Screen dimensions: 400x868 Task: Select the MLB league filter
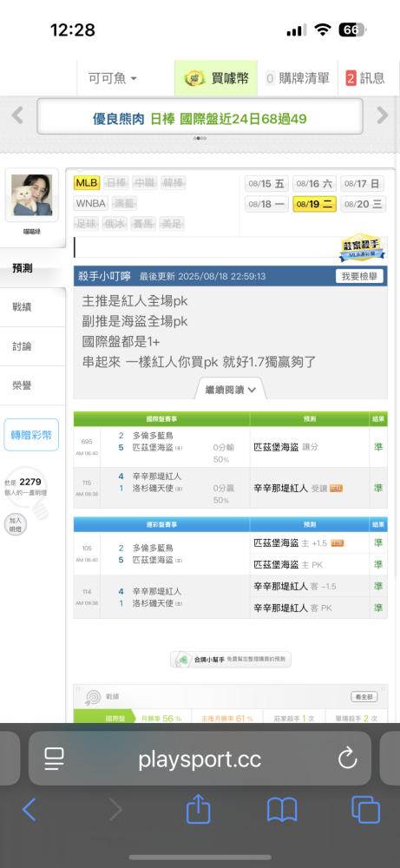click(87, 182)
